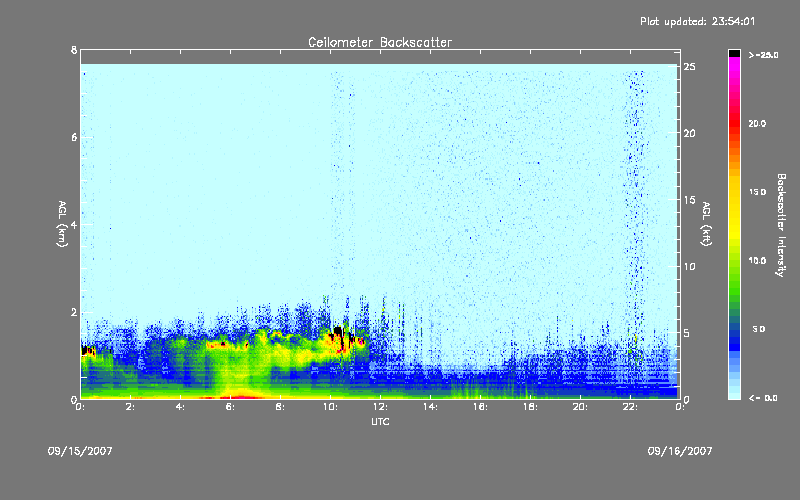800x500 pixels.
Task: Click the 22: UTC hour tick label
Action: coord(630,407)
